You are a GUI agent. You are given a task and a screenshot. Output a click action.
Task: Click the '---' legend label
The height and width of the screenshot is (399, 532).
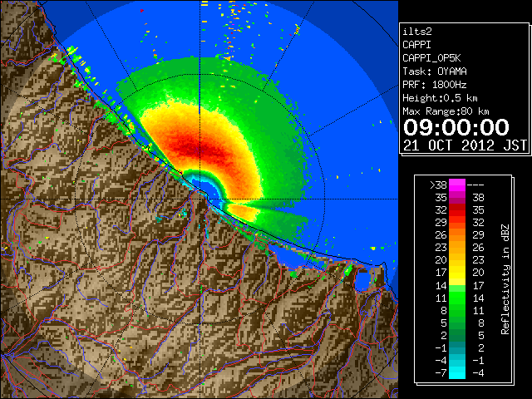tap(475, 185)
